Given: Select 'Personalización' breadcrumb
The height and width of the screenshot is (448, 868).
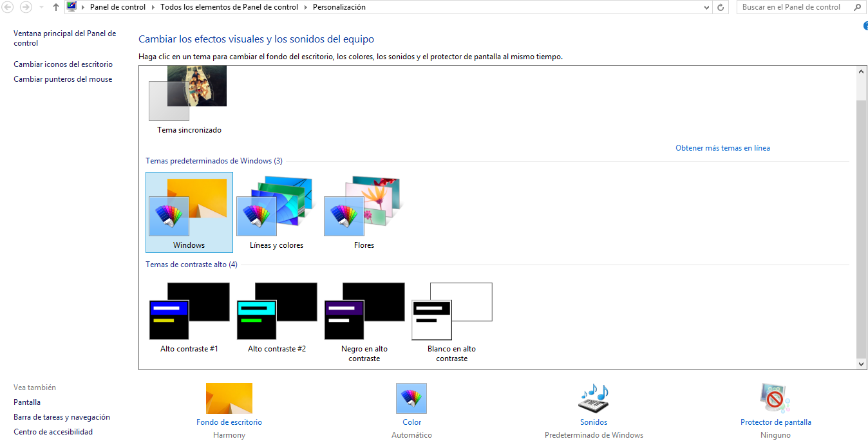Looking at the screenshot, I should click(339, 7).
